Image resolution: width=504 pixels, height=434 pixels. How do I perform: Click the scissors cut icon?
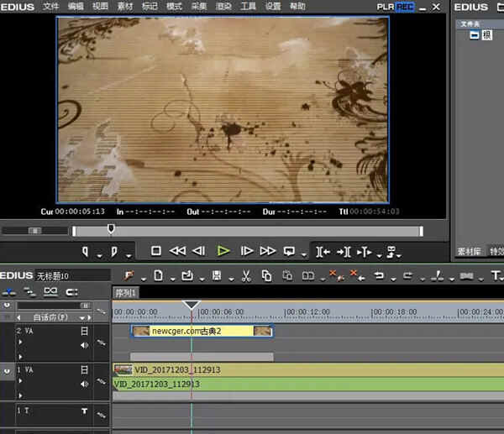pyautogui.click(x=245, y=275)
